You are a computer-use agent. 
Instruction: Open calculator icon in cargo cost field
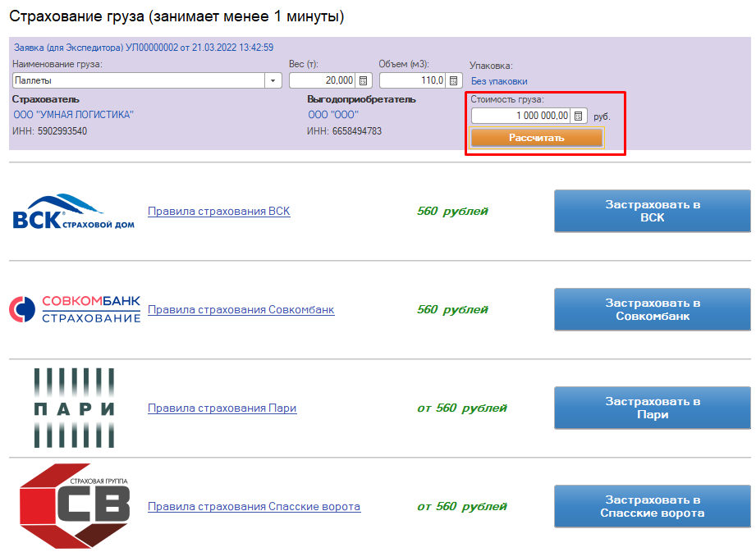[578, 116]
